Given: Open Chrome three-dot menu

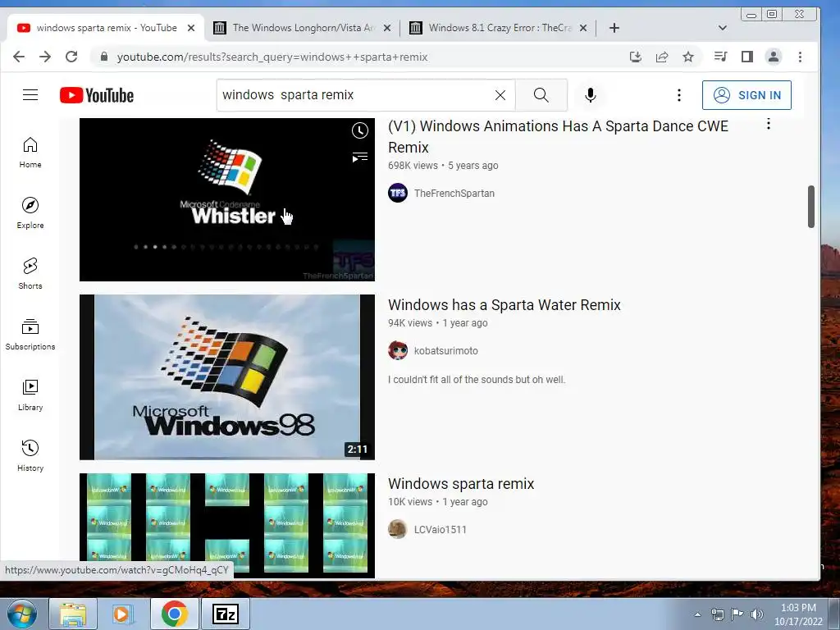Looking at the screenshot, I should click(800, 57).
